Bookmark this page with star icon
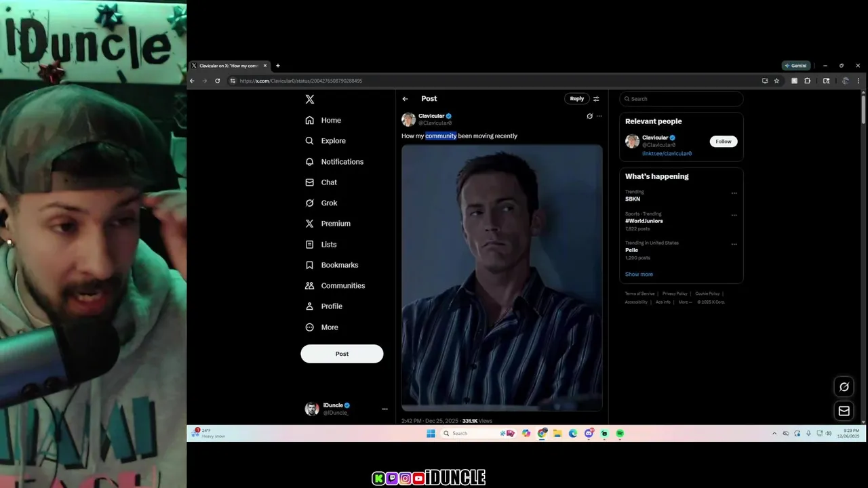The width and height of the screenshot is (868, 488). [776, 81]
